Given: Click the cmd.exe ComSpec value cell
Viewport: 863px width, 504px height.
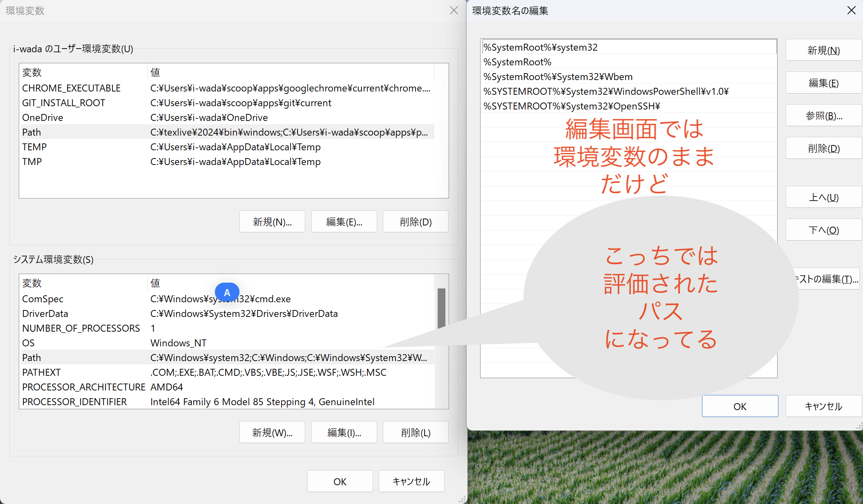Looking at the screenshot, I should [221, 299].
